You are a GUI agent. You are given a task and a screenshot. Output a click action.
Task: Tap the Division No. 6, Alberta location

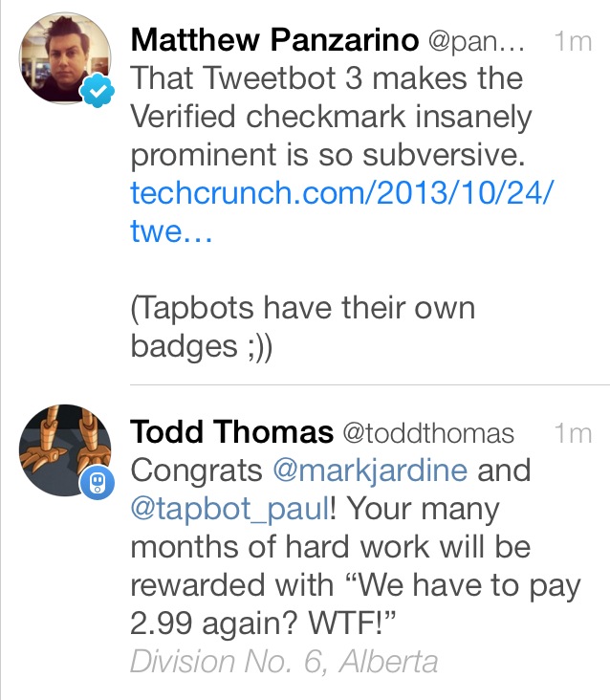click(x=284, y=661)
